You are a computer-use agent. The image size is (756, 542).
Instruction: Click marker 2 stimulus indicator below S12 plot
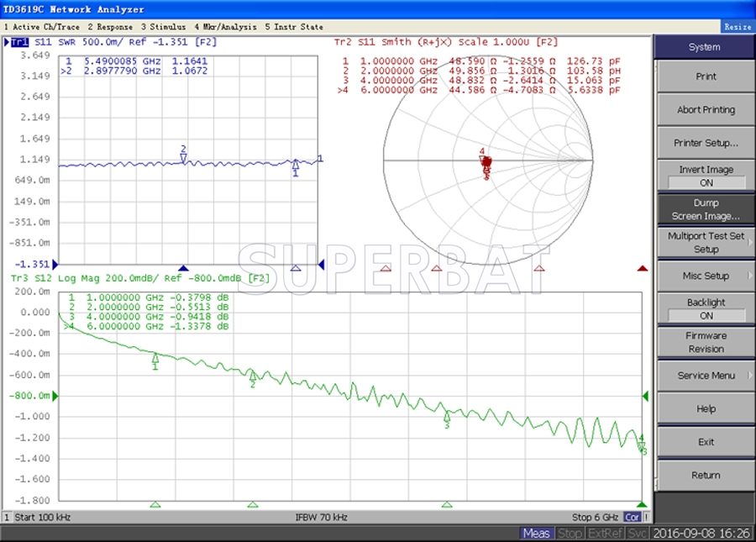click(x=253, y=504)
